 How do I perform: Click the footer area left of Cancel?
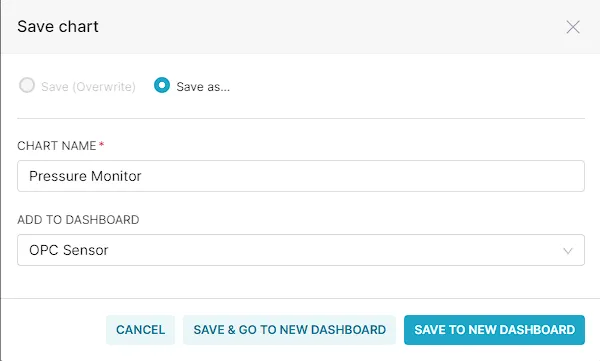click(54, 330)
